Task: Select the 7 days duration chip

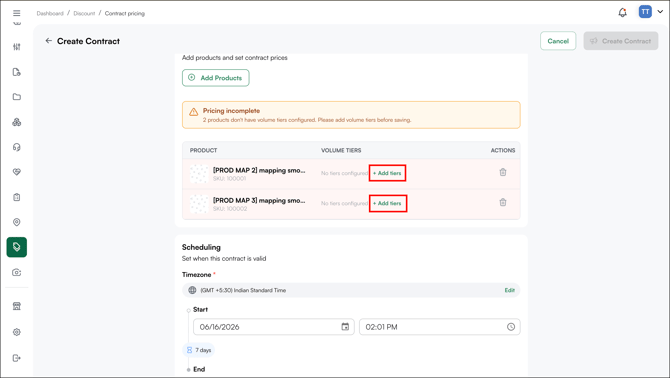Action: click(x=199, y=350)
